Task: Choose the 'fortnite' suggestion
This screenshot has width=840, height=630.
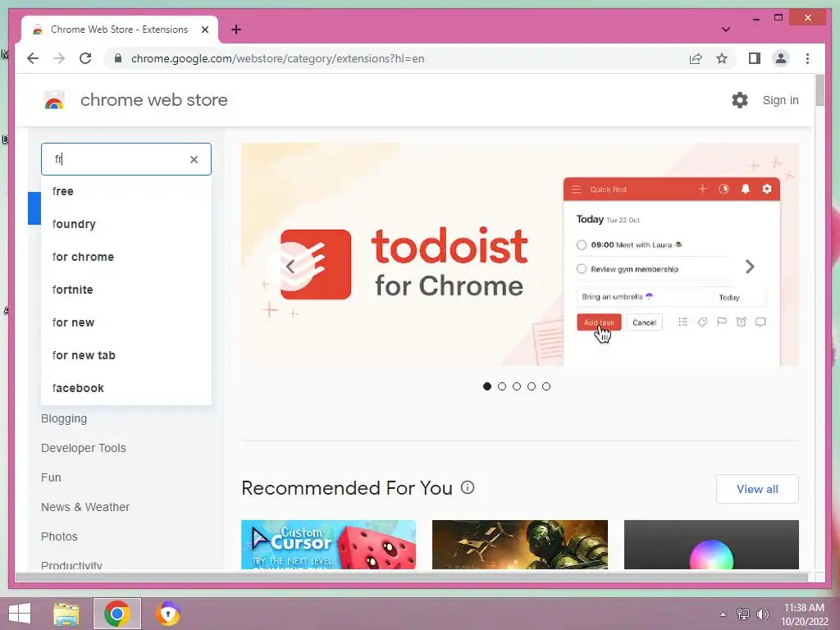Action: tap(126, 290)
